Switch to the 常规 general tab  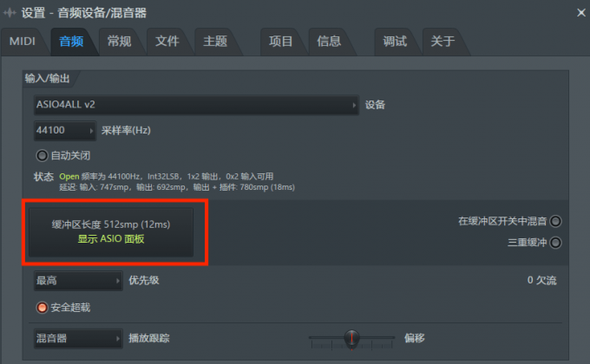tap(119, 42)
